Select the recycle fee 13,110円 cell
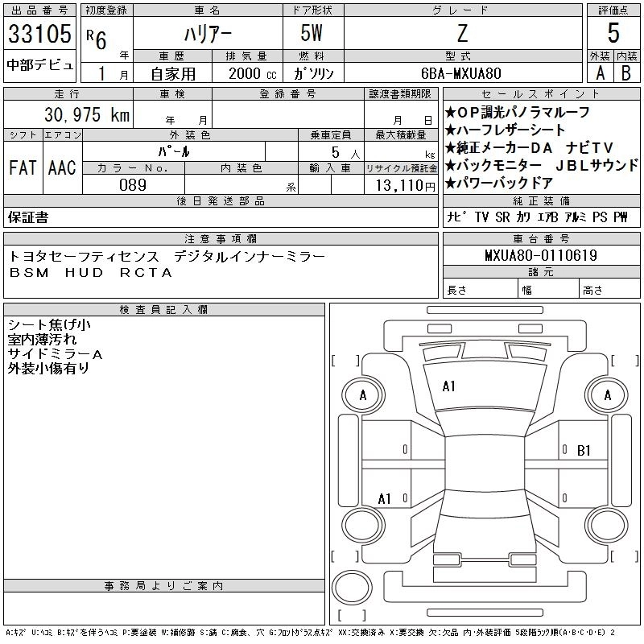 401,185
